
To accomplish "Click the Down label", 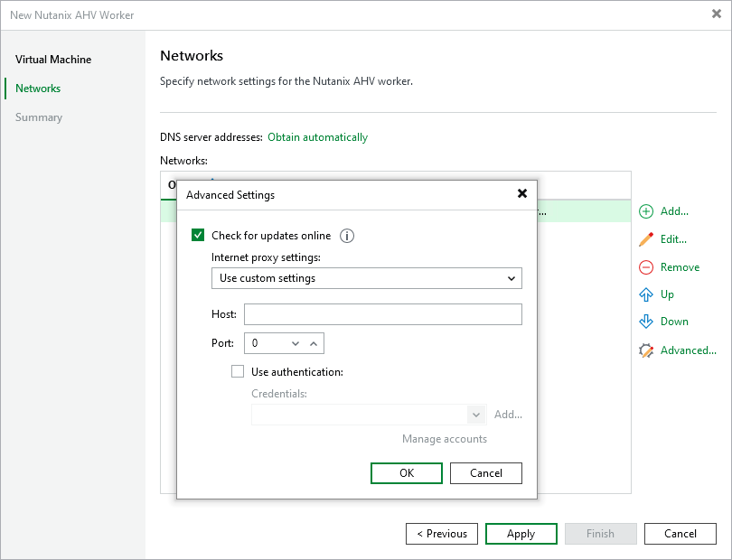I will [674, 322].
